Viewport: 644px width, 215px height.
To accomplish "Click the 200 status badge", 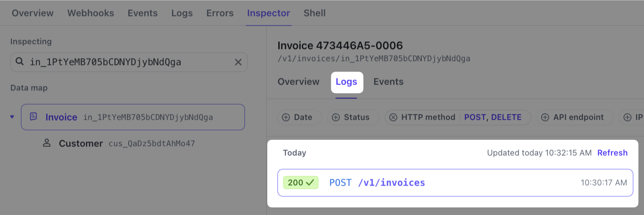I will 301,183.
